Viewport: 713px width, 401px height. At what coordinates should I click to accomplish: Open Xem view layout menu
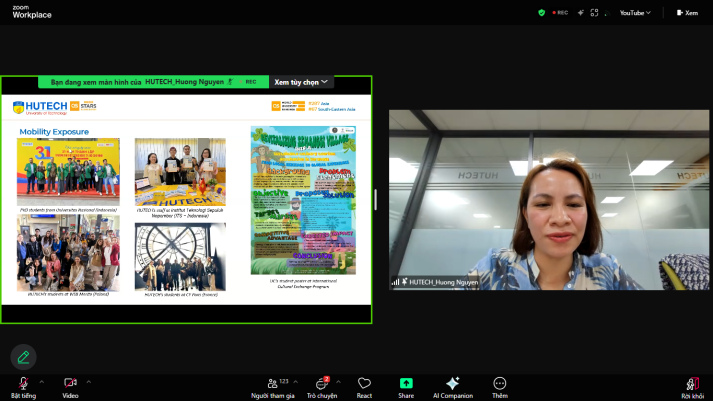click(x=687, y=13)
